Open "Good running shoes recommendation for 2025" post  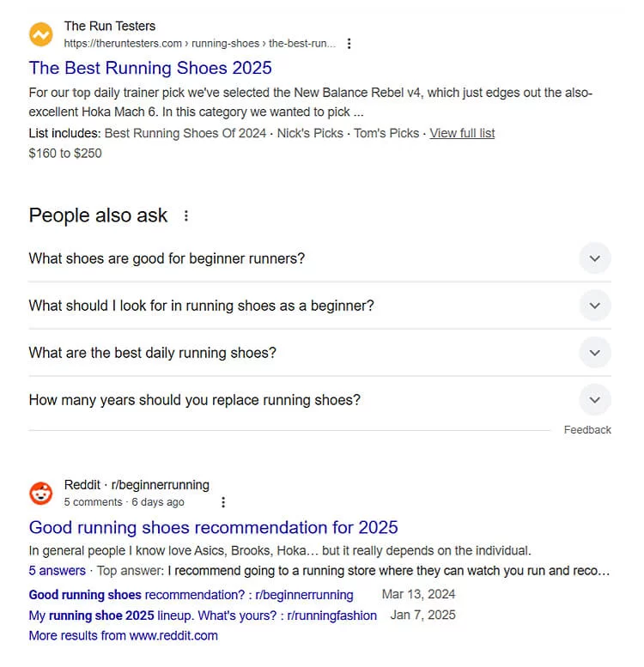[x=213, y=527]
